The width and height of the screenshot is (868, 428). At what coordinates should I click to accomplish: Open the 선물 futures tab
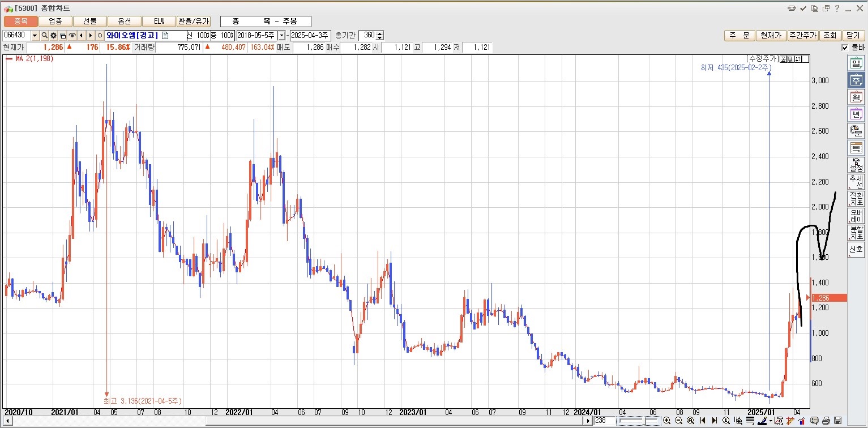click(x=90, y=21)
